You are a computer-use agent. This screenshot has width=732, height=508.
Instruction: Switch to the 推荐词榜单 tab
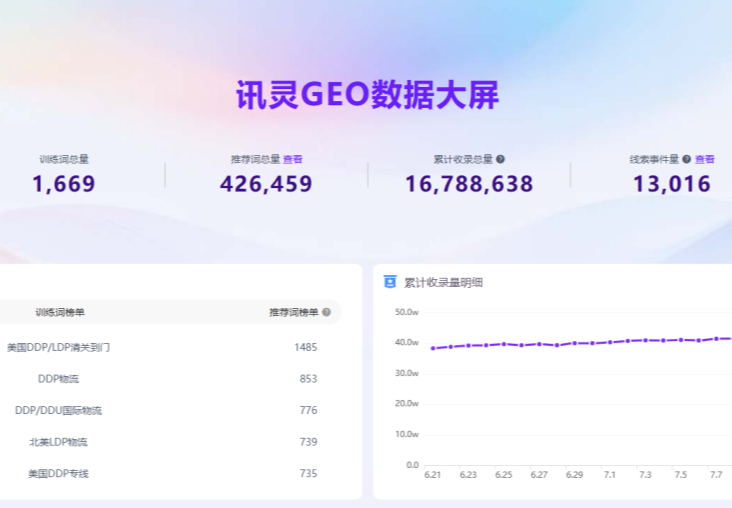294,312
